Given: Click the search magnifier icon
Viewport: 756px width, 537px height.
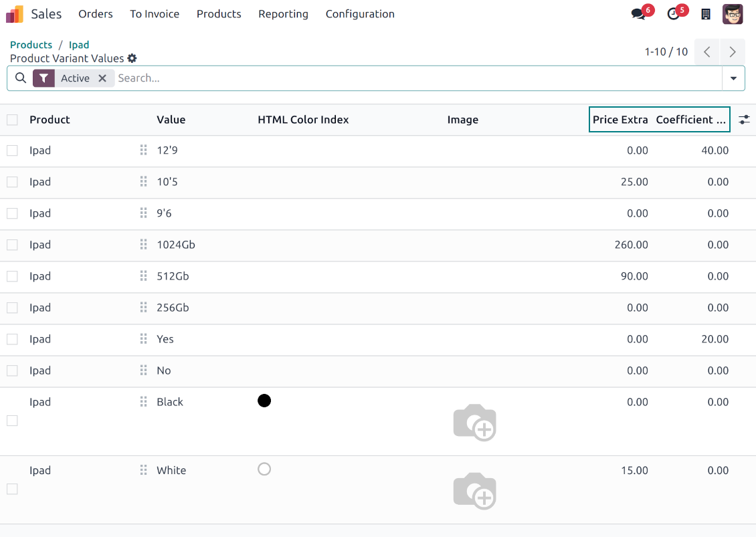Looking at the screenshot, I should click(21, 78).
